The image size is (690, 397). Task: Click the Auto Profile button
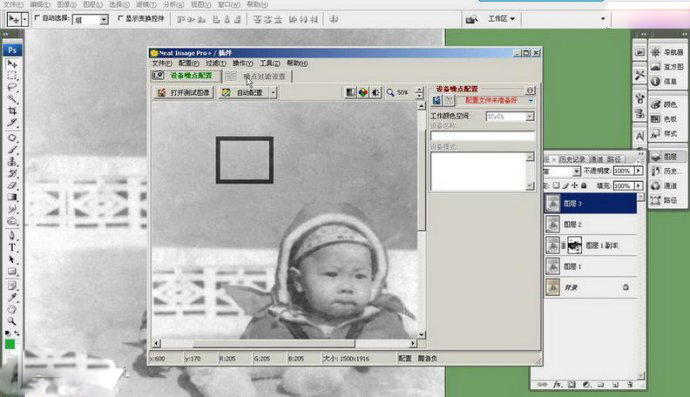(243, 92)
